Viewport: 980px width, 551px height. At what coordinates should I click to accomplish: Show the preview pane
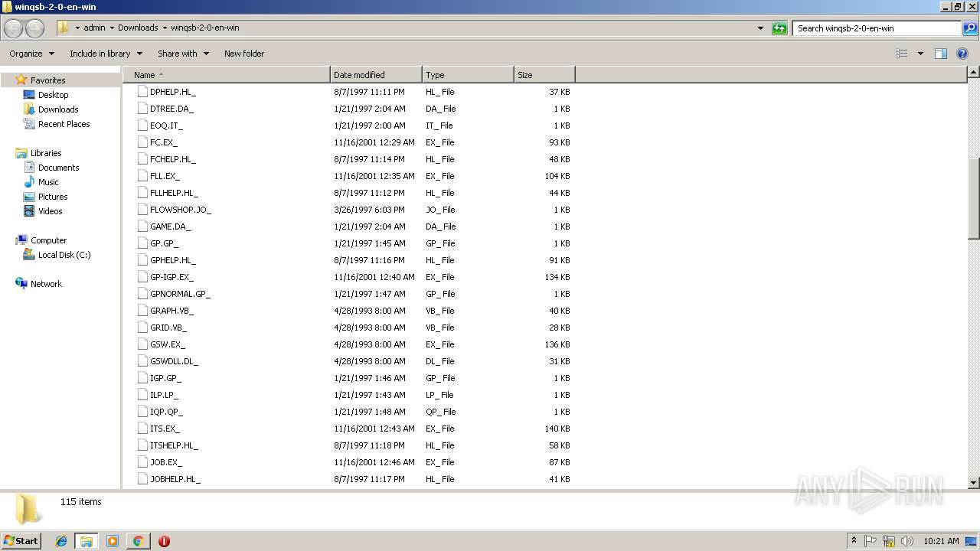(941, 54)
